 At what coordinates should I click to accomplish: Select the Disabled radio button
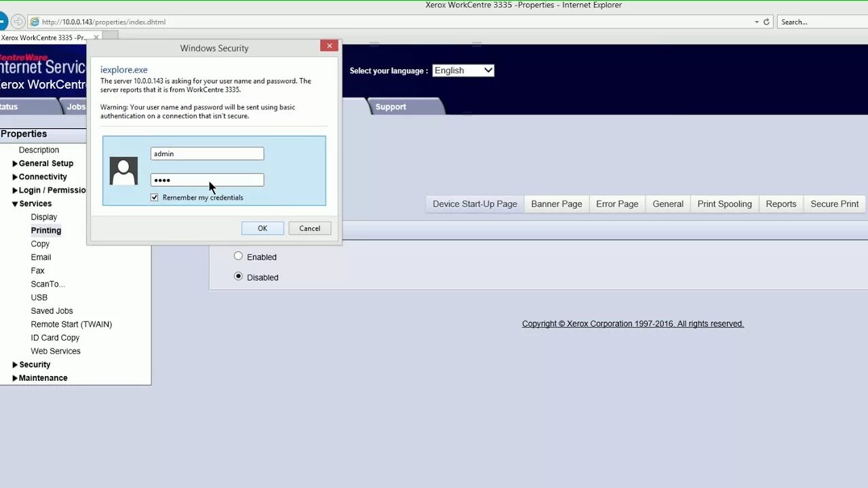tap(238, 277)
